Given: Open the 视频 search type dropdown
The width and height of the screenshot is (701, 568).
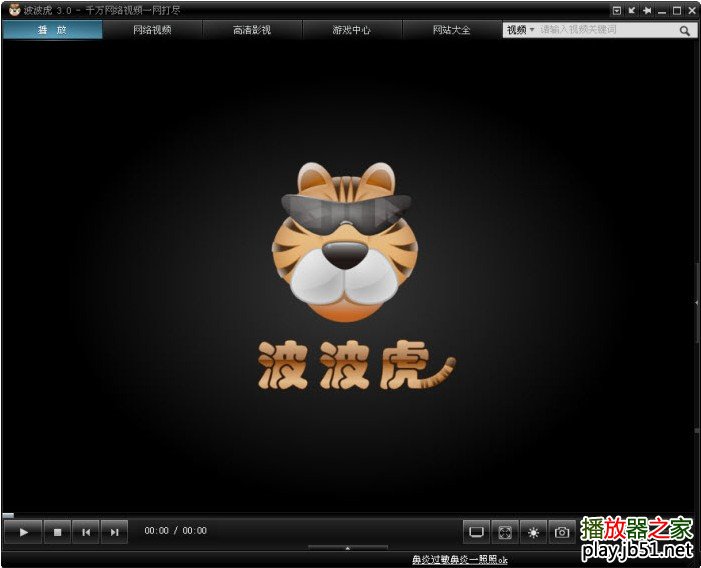Looking at the screenshot, I should coord(521,30).
